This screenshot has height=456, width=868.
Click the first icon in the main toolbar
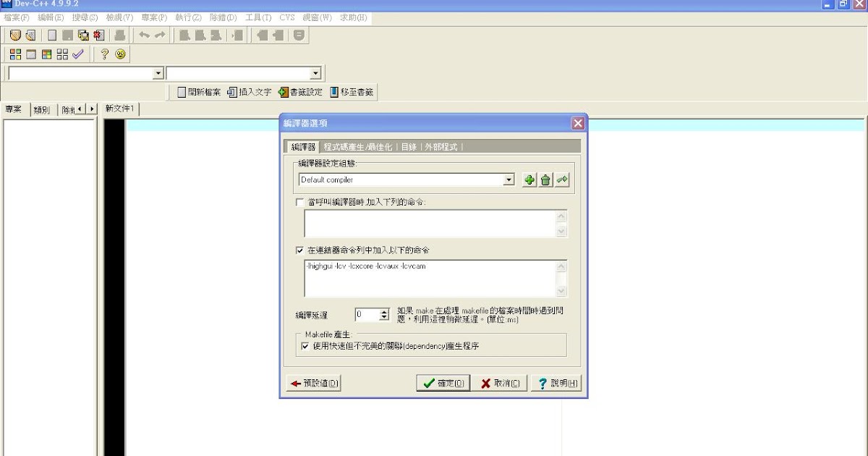click(x=15, y=35)
